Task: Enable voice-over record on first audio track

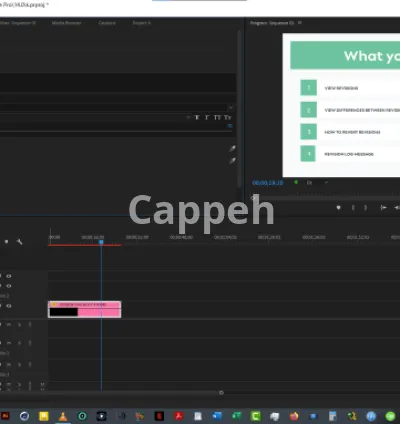Action: (x=30, y=324)
